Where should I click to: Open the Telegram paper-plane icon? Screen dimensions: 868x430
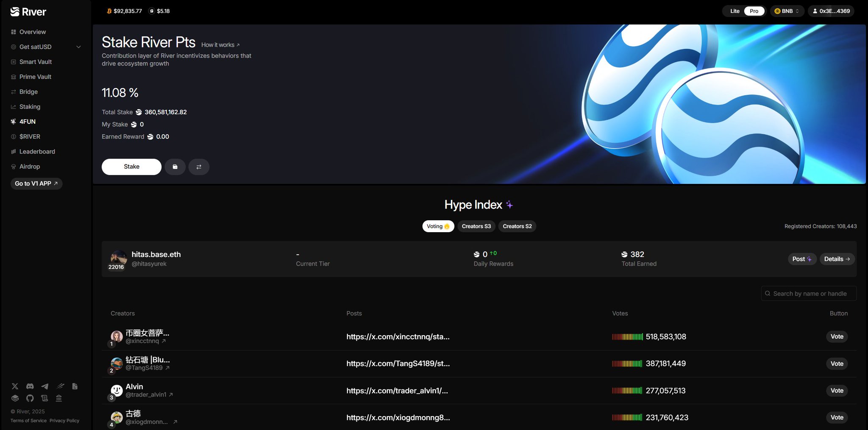(45, 386)
